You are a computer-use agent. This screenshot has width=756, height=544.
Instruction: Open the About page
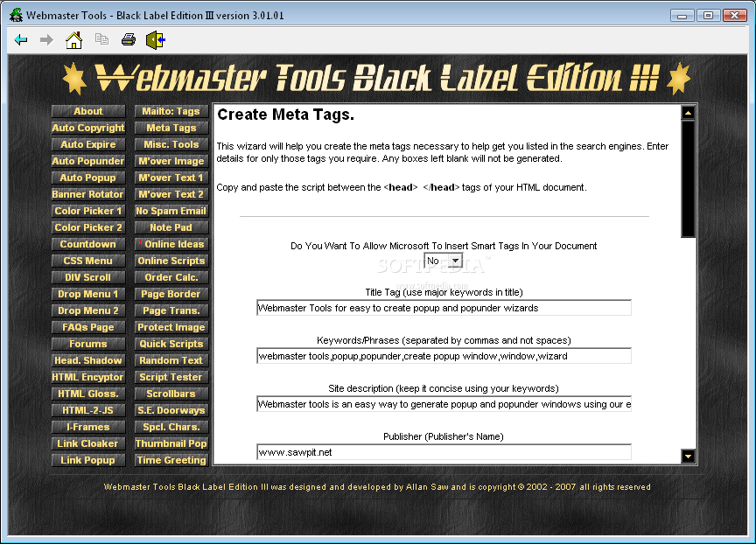(88, 111)
